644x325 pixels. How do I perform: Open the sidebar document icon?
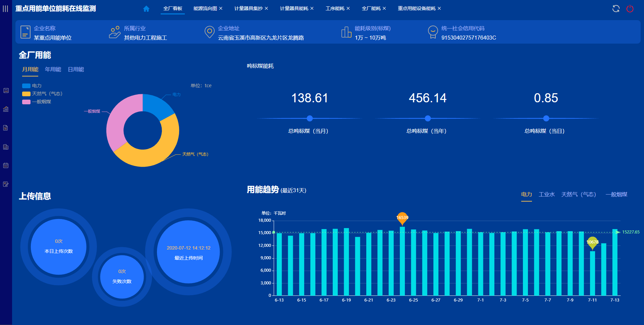pyautogui.click(x=6, y=128)
